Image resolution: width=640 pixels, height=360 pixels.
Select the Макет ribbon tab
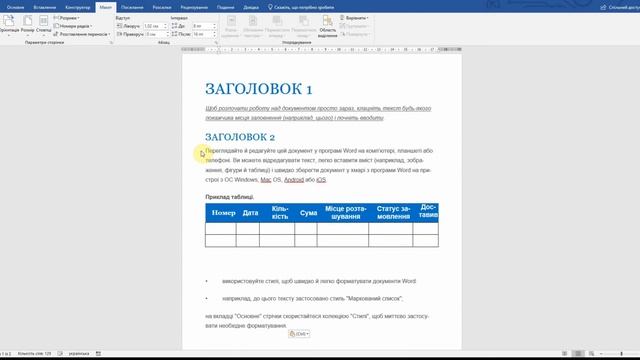106,7
